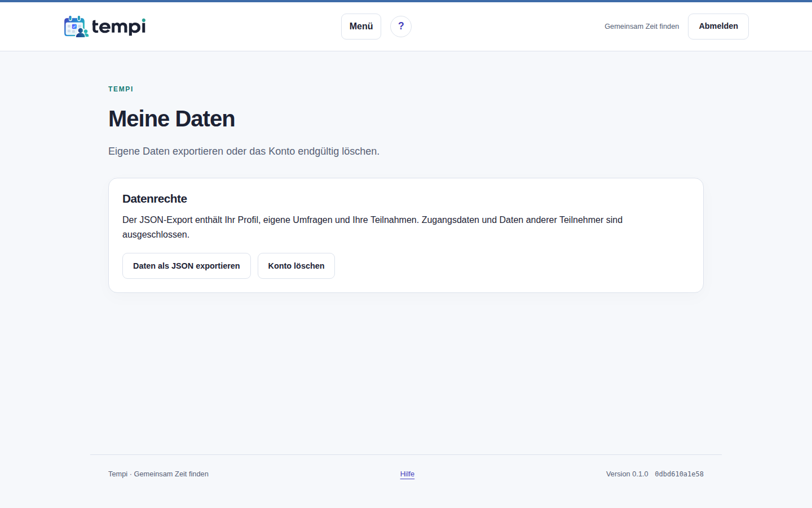
Task: Open the Menü dropdown in header
Action: [361, 27]
